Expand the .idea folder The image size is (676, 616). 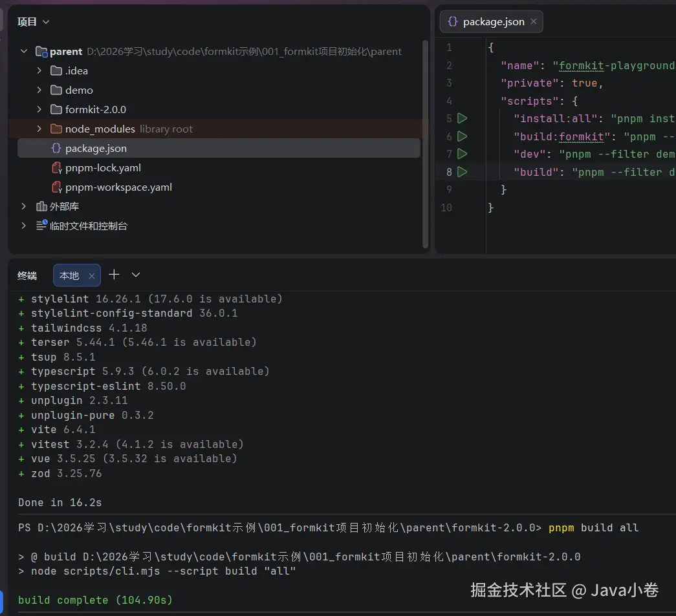pos(39,70)
